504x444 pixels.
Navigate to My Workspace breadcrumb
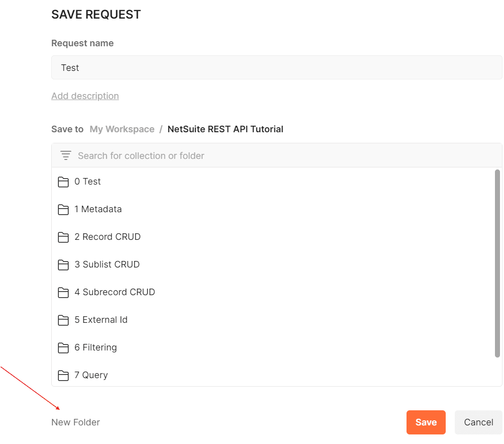(x=122, y=129)
